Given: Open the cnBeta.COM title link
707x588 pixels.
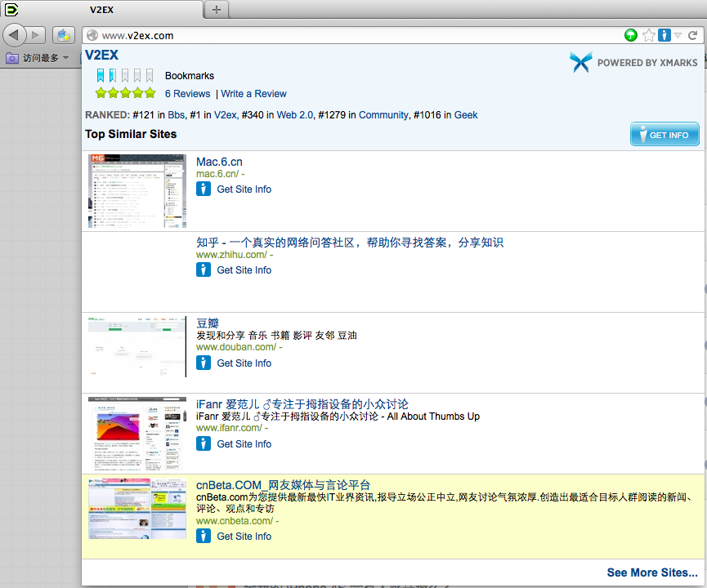Looking at the screenshot, I should (283, 485).
